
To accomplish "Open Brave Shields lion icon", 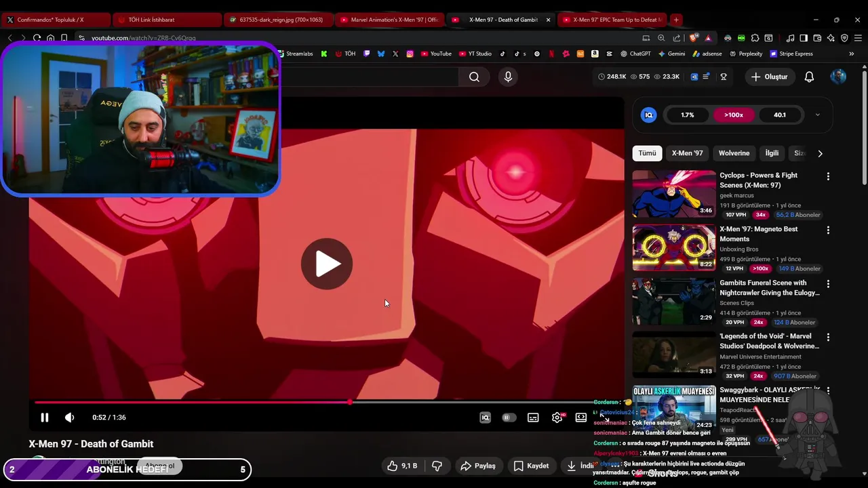I will coord(693,38).
